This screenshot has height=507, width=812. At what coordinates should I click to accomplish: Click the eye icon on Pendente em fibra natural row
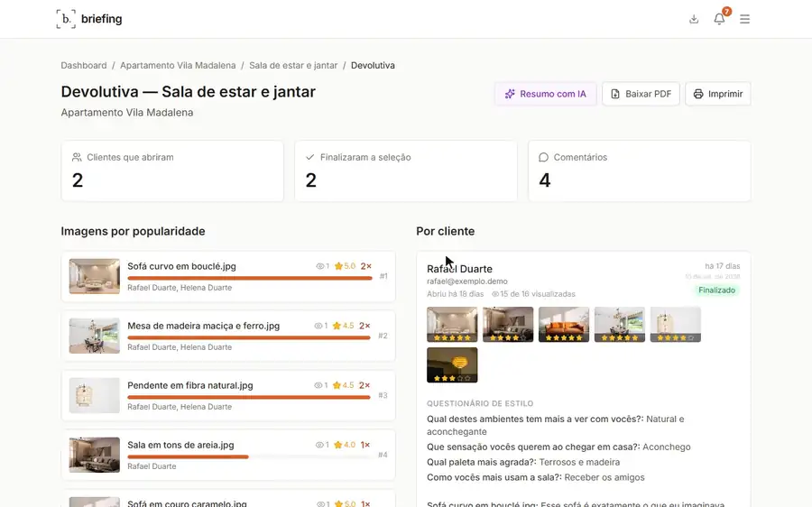pos(318,385)
